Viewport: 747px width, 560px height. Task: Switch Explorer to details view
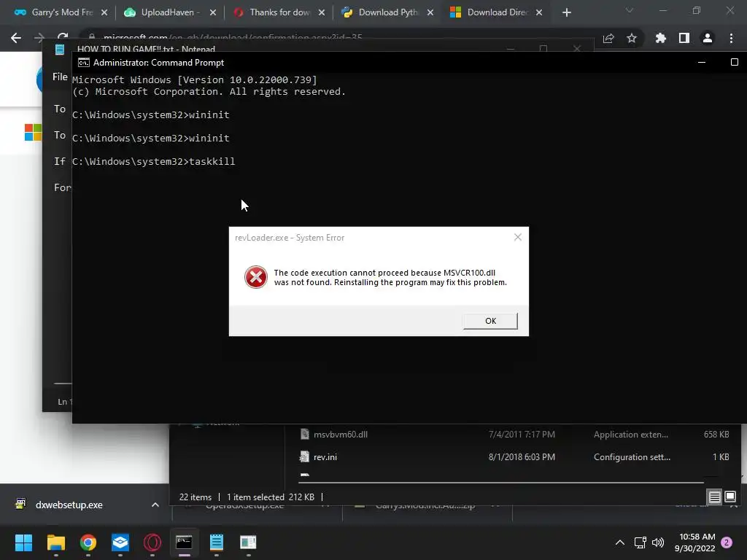tap(715, 497)
